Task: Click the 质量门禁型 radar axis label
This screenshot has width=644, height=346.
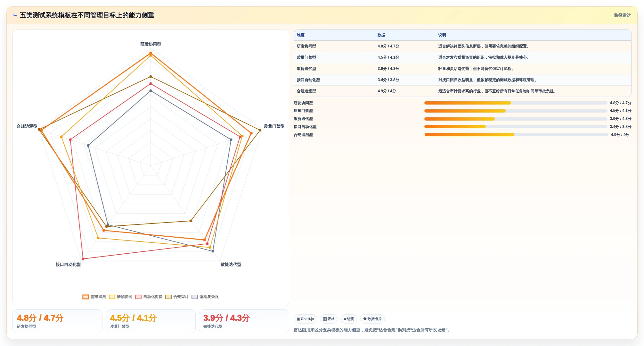Action: (x=274, y=126)
